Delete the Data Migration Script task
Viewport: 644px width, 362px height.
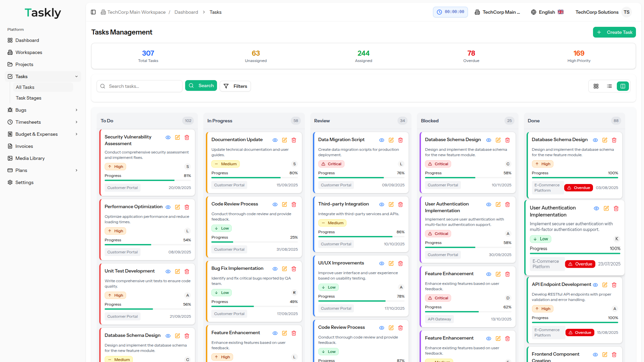tap(400, 140)
